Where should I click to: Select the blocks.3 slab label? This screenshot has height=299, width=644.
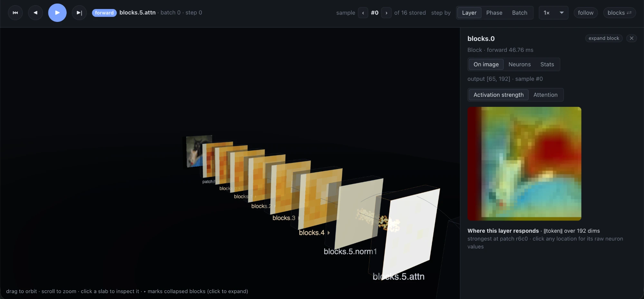tap(284, 218)
